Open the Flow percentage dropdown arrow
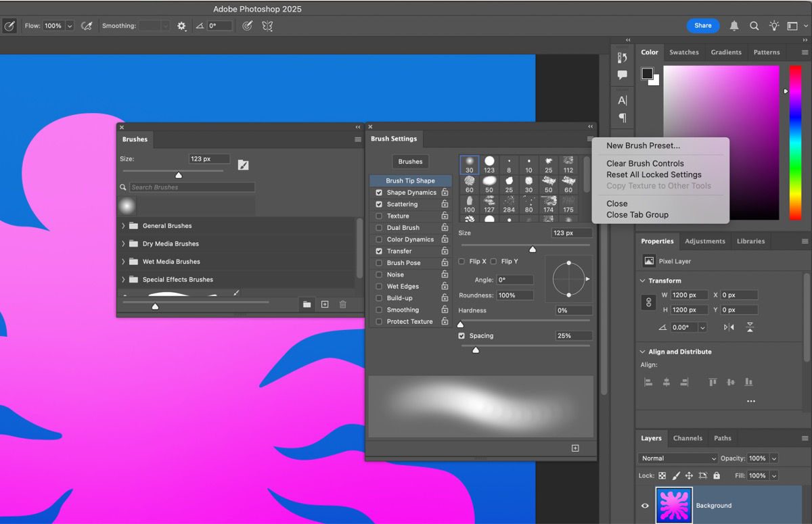The image size is (812, 524). [70, 26]
